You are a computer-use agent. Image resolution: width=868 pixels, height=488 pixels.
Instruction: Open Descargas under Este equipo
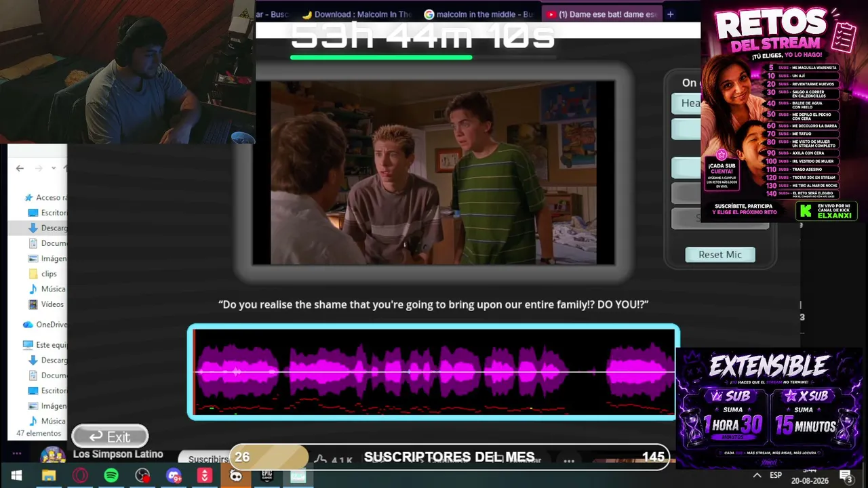tap(47, 360)
